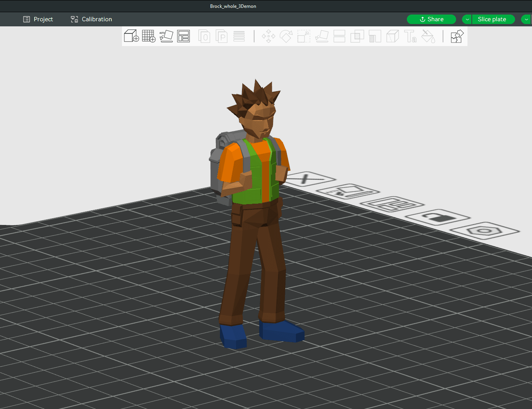
Task: Expand dropdown left of Slice plate
Action: (467, 19)
